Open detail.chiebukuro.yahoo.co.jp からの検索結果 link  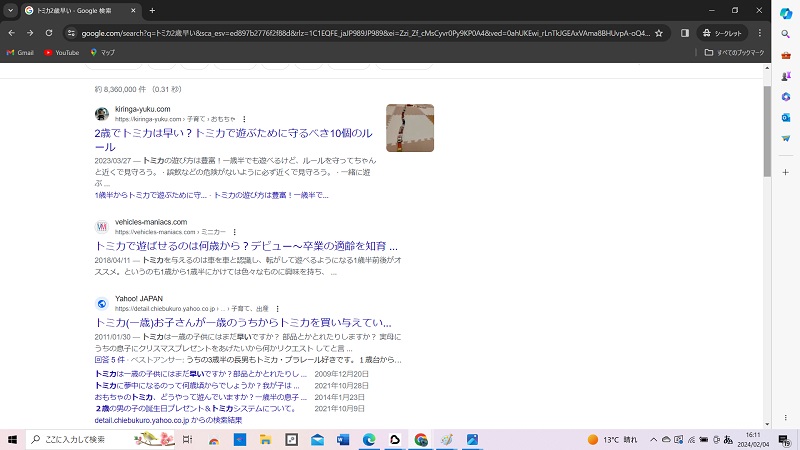point(168,420)
